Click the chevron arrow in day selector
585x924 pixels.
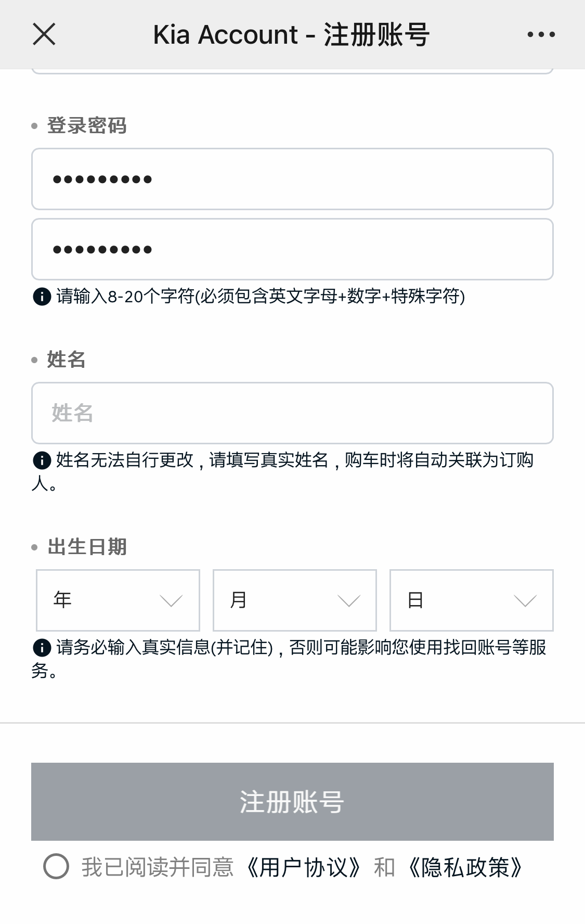(x=525, y=601)
